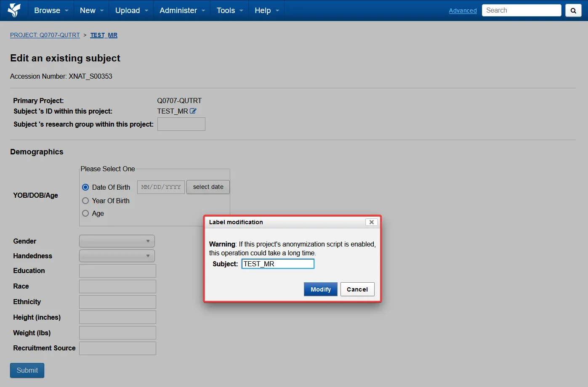The image size is (588, 387).
Task: Click the 'Q0707-QUTRT' primary project value
Action: [x=179, y=101]
